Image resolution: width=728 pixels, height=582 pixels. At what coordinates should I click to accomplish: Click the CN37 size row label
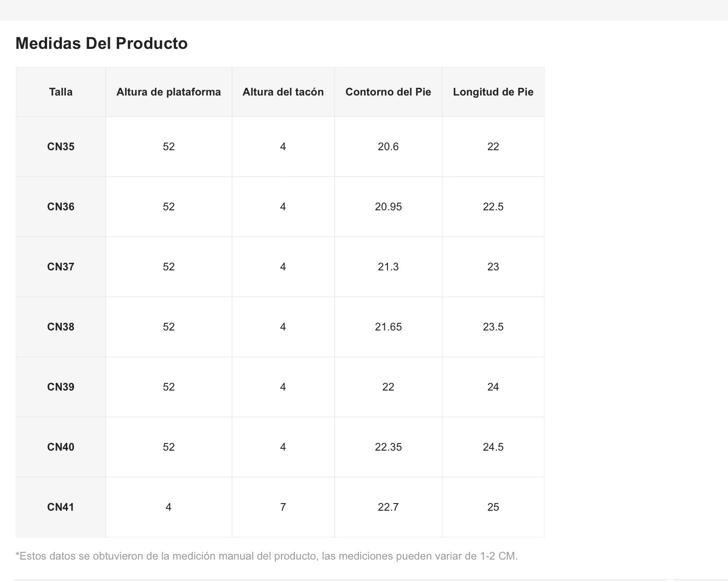pos(61,267)
